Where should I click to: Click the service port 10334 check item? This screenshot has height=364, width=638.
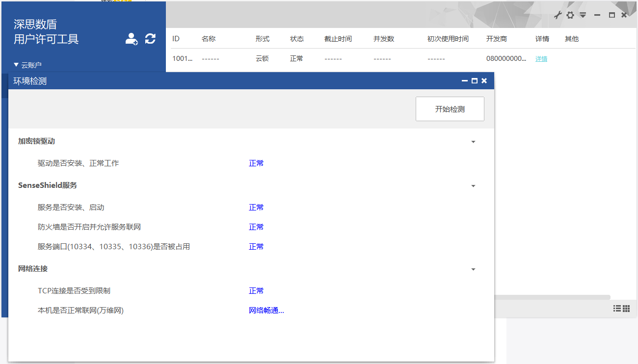[x=114, y=247]
